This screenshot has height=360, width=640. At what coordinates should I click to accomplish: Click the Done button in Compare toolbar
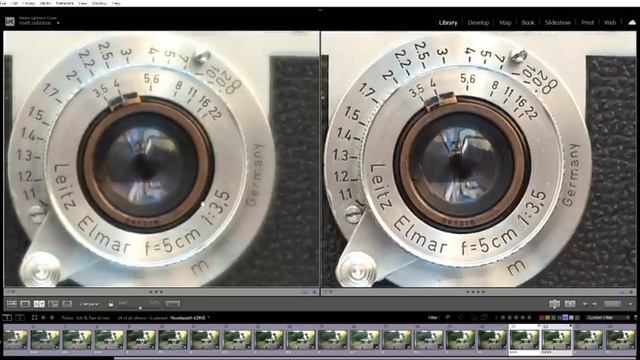pyautogui.click(x=612, y=304)
